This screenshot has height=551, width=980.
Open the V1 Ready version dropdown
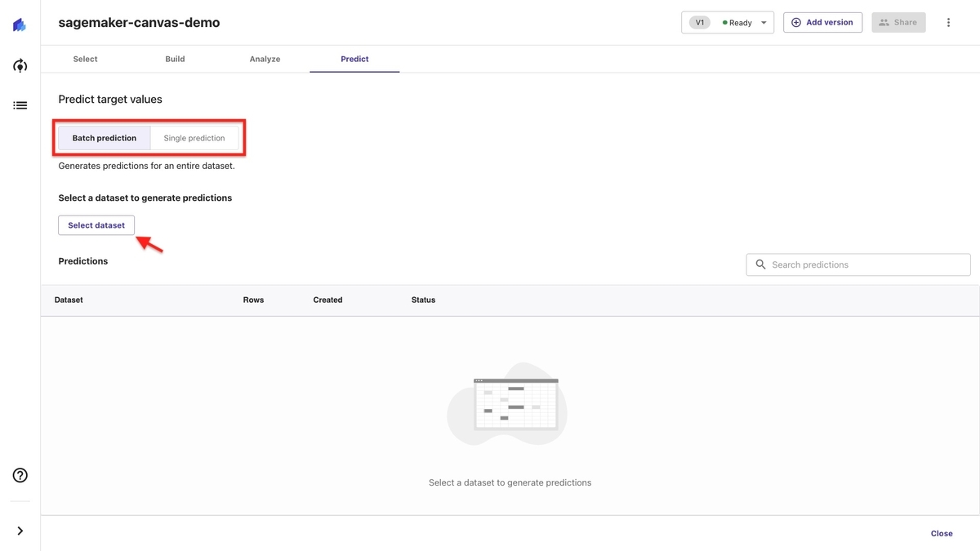(x=728, y=23)
